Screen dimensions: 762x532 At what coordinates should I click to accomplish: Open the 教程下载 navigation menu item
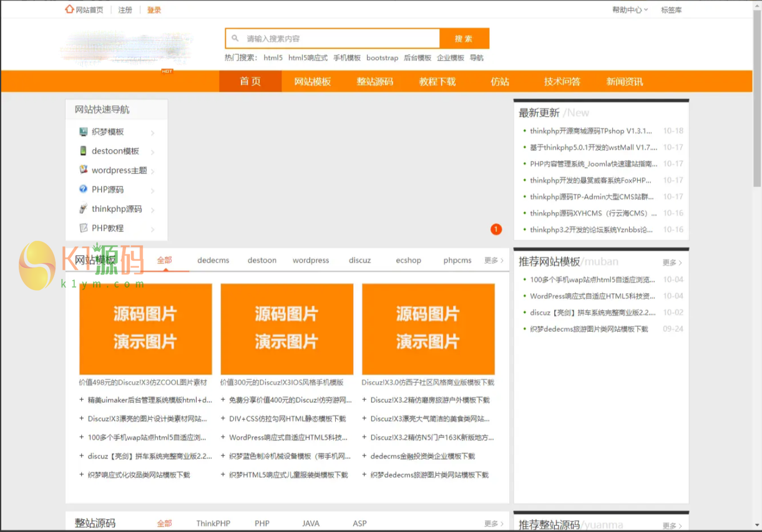(437, 82)
